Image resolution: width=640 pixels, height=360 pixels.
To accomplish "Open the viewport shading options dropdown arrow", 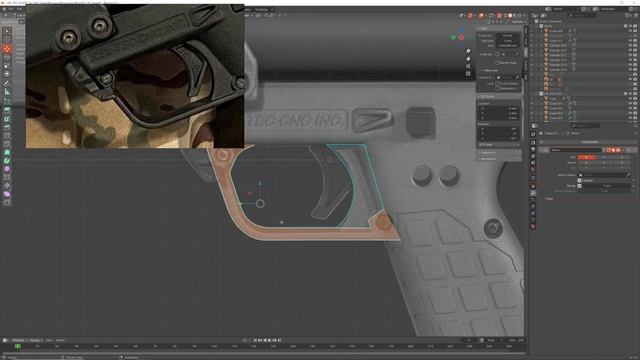I will click(x=524, y=16).
